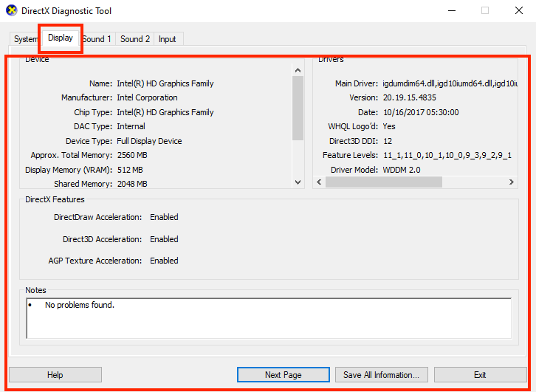Click Direct3D DDI value '12'
This screenshot has height=392, width=536.
[388, 141]
